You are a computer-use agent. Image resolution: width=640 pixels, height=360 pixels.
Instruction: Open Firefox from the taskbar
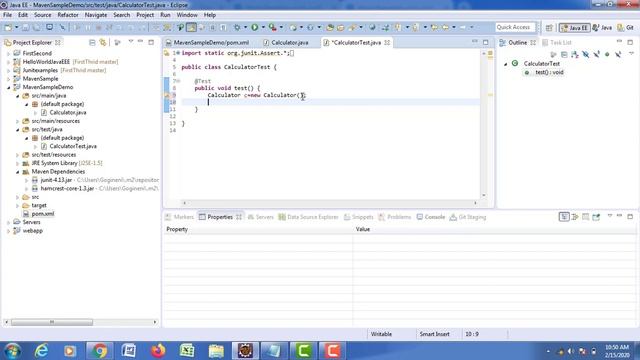158,351
